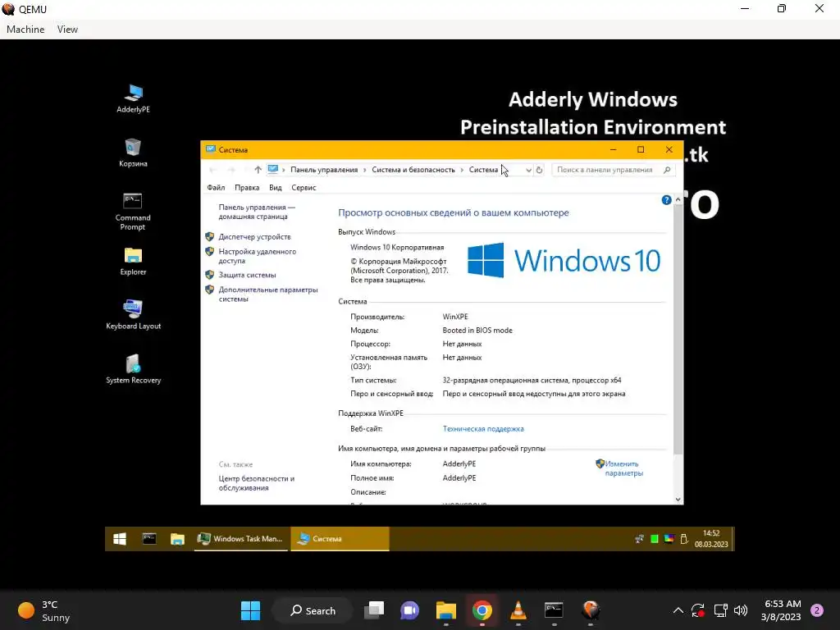
Task: Open Настройка удаленного доступа
Action: point(257,256)
